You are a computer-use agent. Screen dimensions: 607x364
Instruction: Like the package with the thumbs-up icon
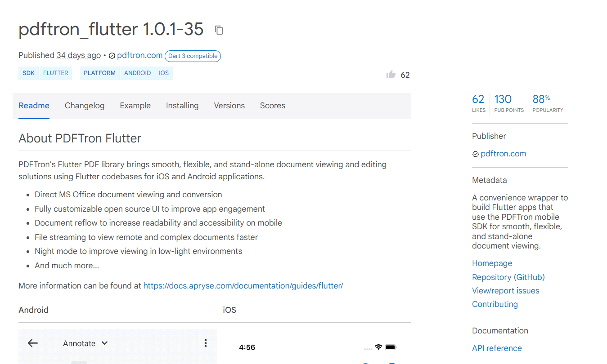391,74
